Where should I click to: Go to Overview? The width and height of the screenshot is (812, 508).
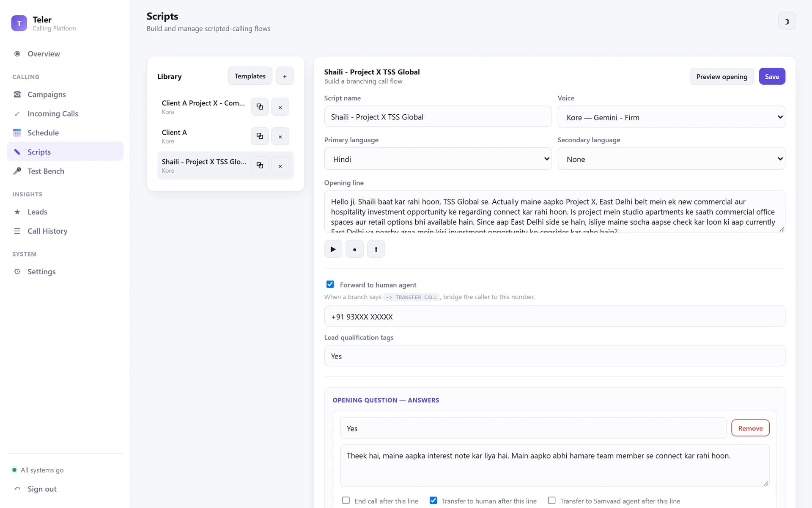coord(65,54)
